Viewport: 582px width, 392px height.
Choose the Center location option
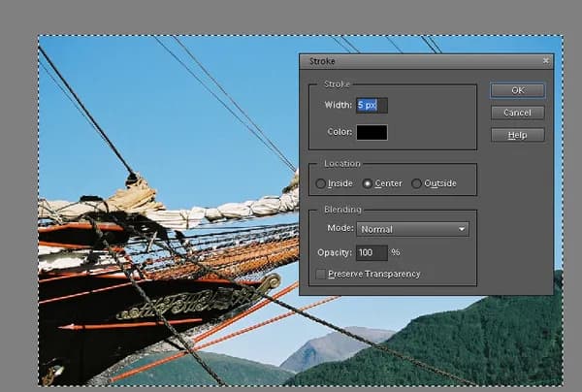coord(368,183)
